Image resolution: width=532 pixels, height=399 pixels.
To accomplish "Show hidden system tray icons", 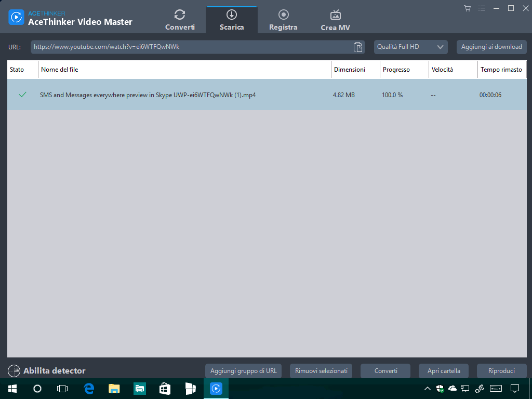I will [428, 389].
